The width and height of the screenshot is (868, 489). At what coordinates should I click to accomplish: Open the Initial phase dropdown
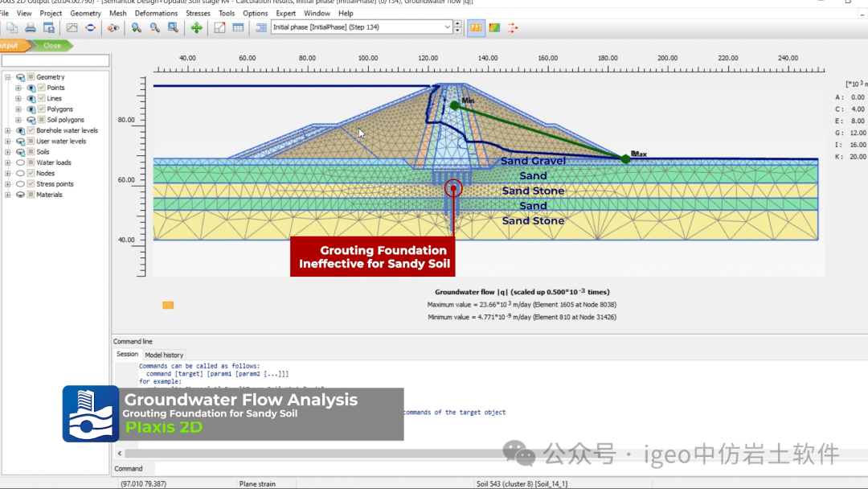pyautogui.click(x=448, y=27)
